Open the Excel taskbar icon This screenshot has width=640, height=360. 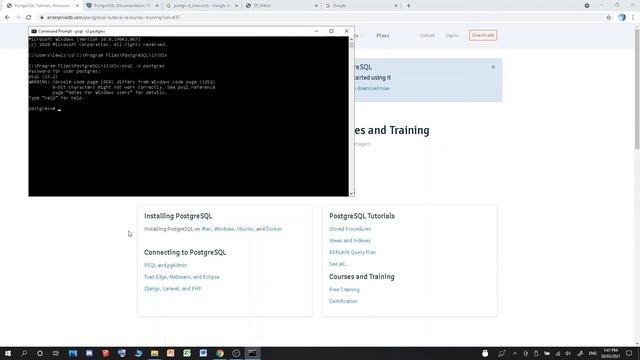pos(187,353)
